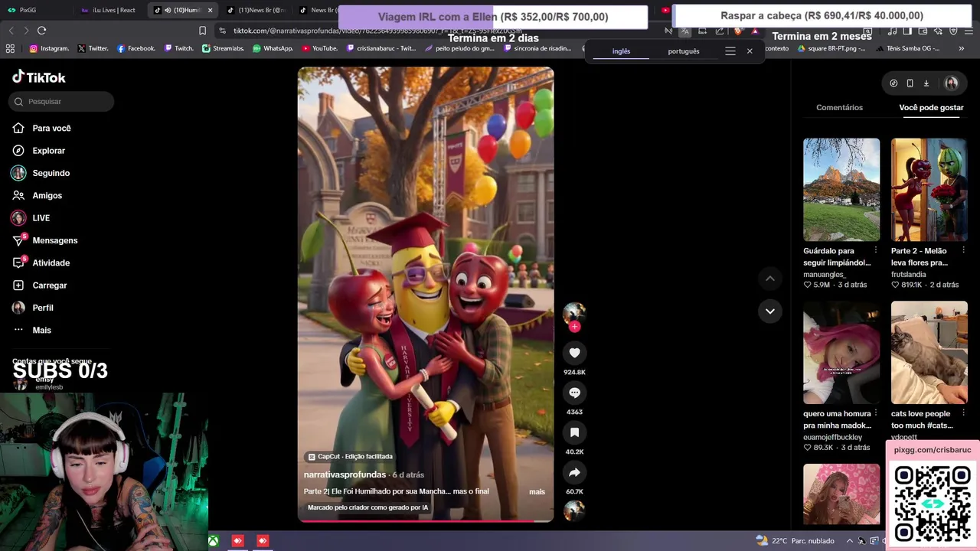980x551 pixels.
Task: Open profile avatar in top-right pill
Action: [951, 83]
